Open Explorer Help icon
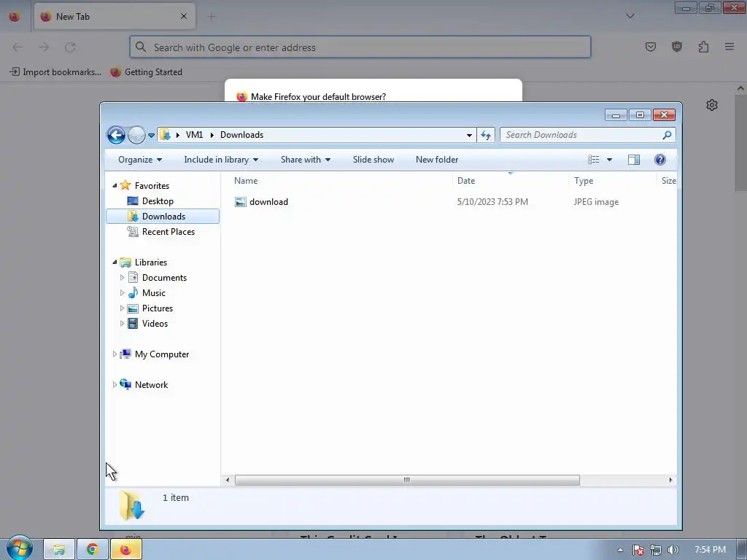Image resolution: width=747 pixels, height=560 pixels. point(659,160)
